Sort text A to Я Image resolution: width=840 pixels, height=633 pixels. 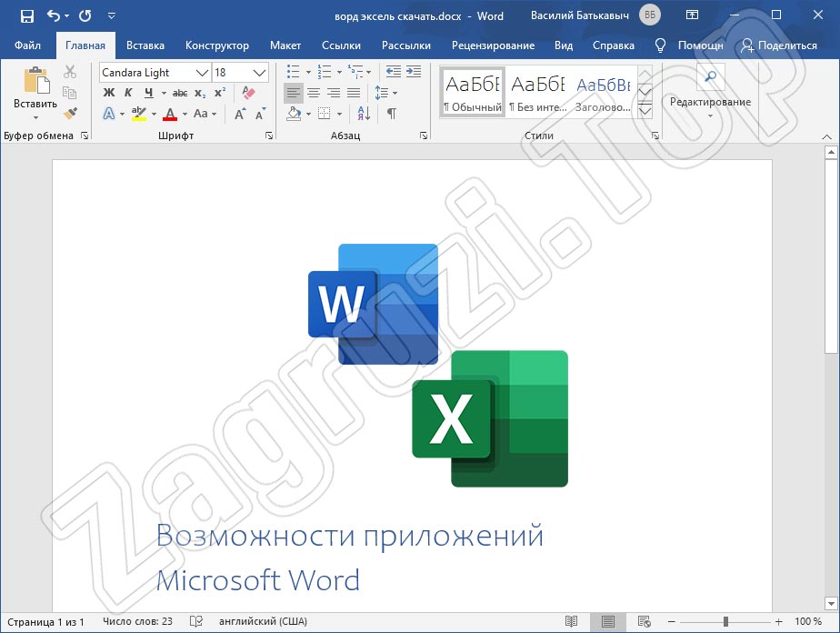[364, 114]
